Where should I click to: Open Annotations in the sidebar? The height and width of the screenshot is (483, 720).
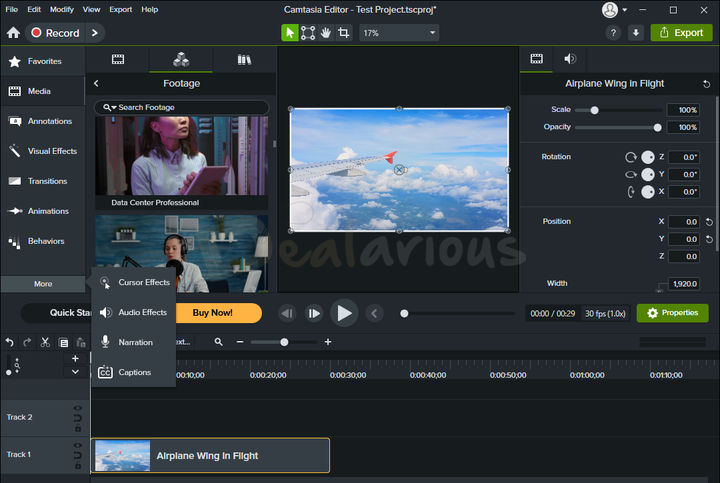(x=43, y=121)
